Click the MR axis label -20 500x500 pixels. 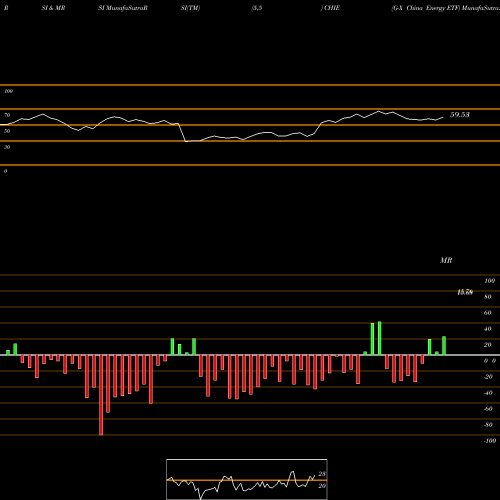coord(488,377)
